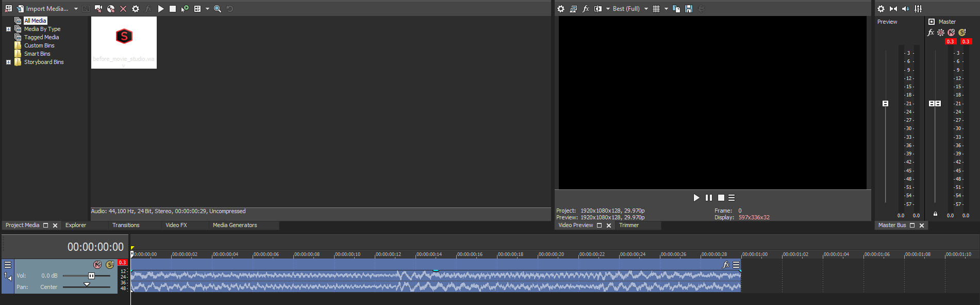Viewport: 980px width, 305px height.
Task: Switch to the Video FX tab
Action: [x=176, y=225]
